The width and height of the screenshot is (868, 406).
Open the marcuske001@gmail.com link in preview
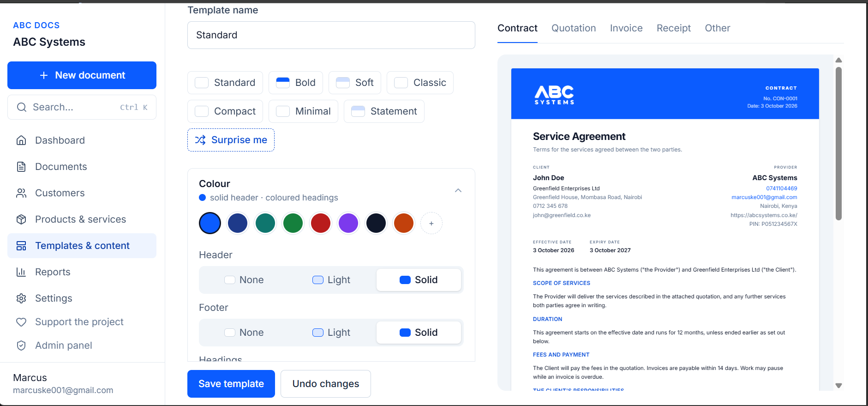click(x=764, y=197)
